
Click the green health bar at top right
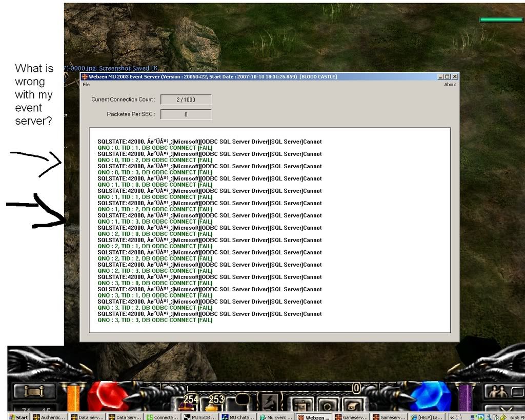point(501,19)
